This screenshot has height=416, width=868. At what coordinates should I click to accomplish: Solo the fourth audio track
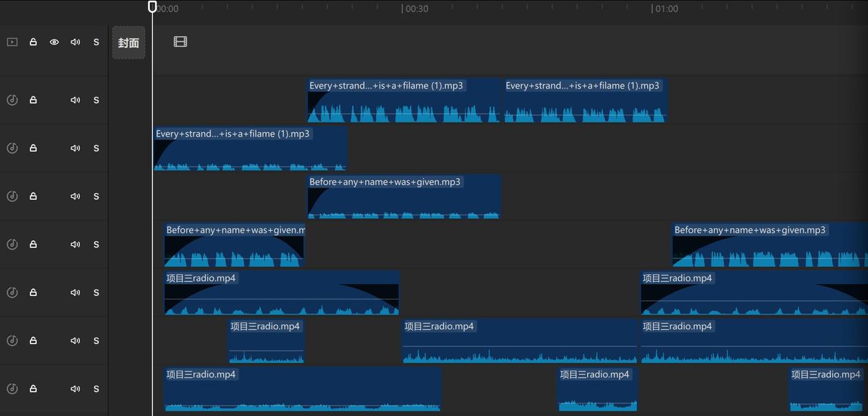click(x=96, y=244)
